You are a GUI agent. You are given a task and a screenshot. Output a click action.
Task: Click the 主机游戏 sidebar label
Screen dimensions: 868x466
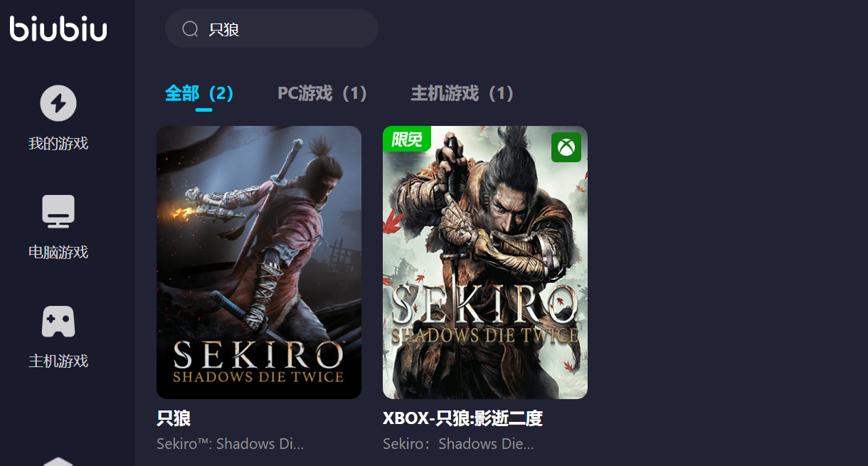[58, 361]
